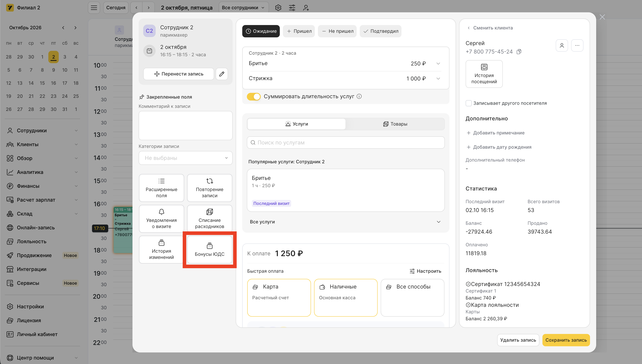Click the add client icon in toolbar
This screenshot has height=364, width=642.
click(x=306, y=8)
